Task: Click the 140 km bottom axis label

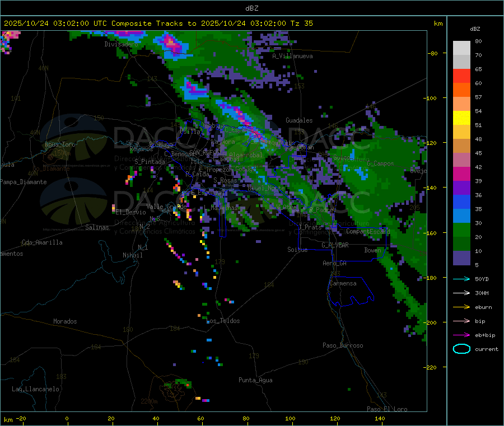Action: [x=380, y=418]
